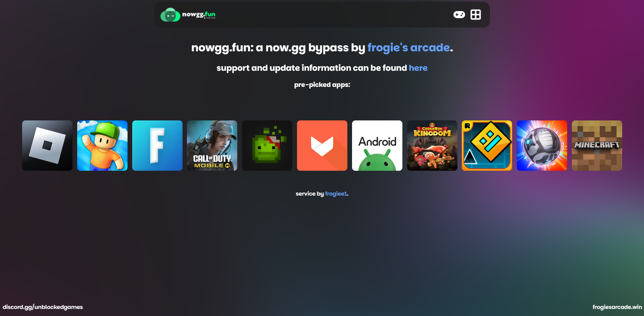This screenshot has width=644, height=316.
Task: Launch the Minecraft app
Action: pos(597,146)
